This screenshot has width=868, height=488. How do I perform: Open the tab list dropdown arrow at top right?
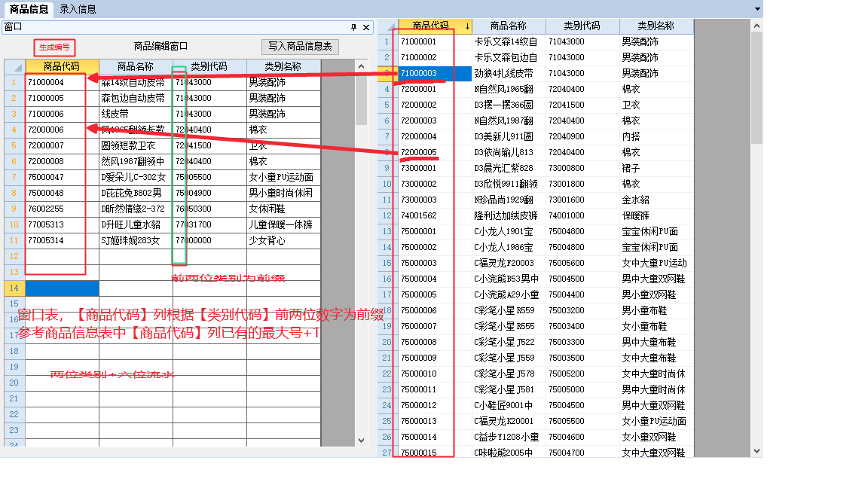[757, 9]
